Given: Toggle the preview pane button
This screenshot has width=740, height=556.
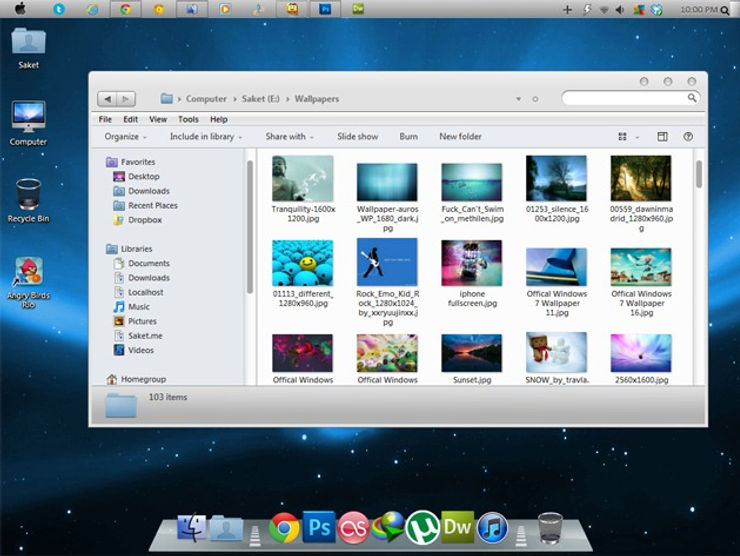Looking at the screenshot, I should (662, 136).
